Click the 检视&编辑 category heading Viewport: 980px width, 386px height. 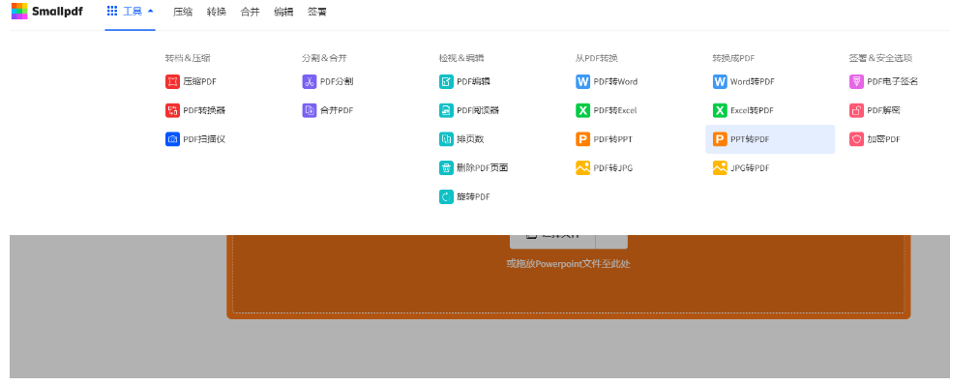pos(461,58)
